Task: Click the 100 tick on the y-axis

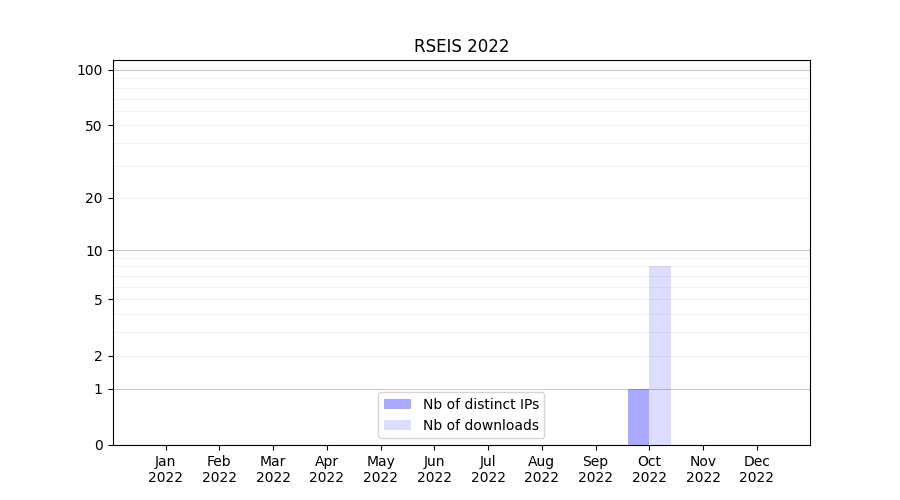Action: point(90,70)
